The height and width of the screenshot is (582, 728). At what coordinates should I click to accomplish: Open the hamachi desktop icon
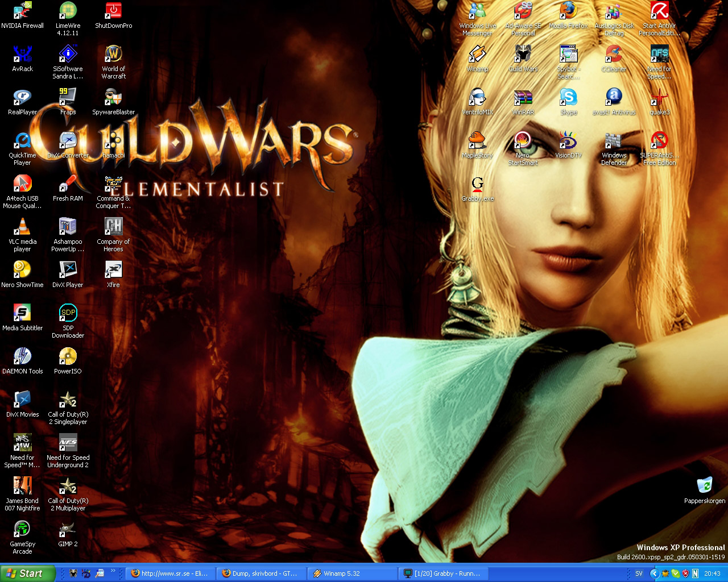coord(113,145)
